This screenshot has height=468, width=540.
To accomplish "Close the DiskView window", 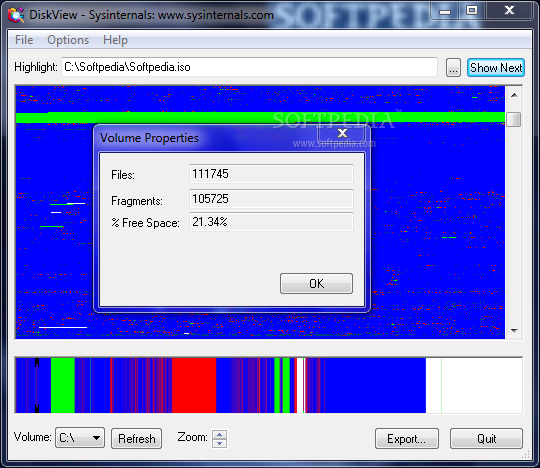I will click(x=509, y=11).
